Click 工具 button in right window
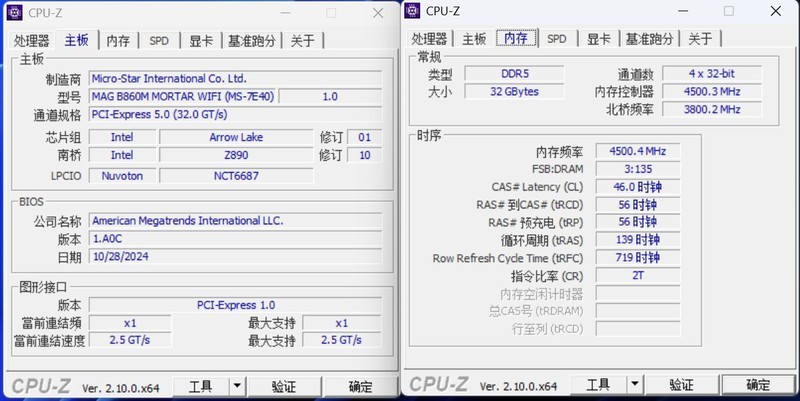 click(x=598, y=385)
